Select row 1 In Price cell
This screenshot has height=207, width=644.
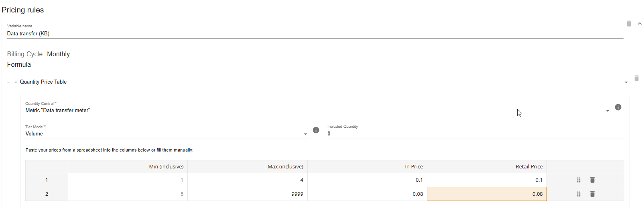click(367, 180)
